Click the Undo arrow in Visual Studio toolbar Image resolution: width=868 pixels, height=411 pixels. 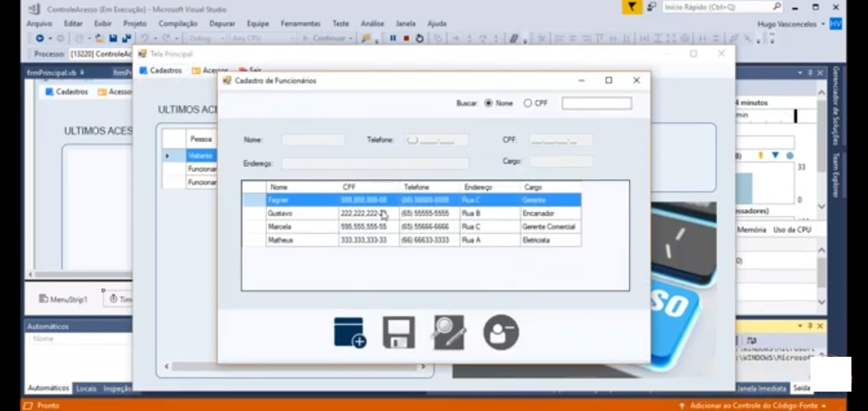[x=145, y=38]
